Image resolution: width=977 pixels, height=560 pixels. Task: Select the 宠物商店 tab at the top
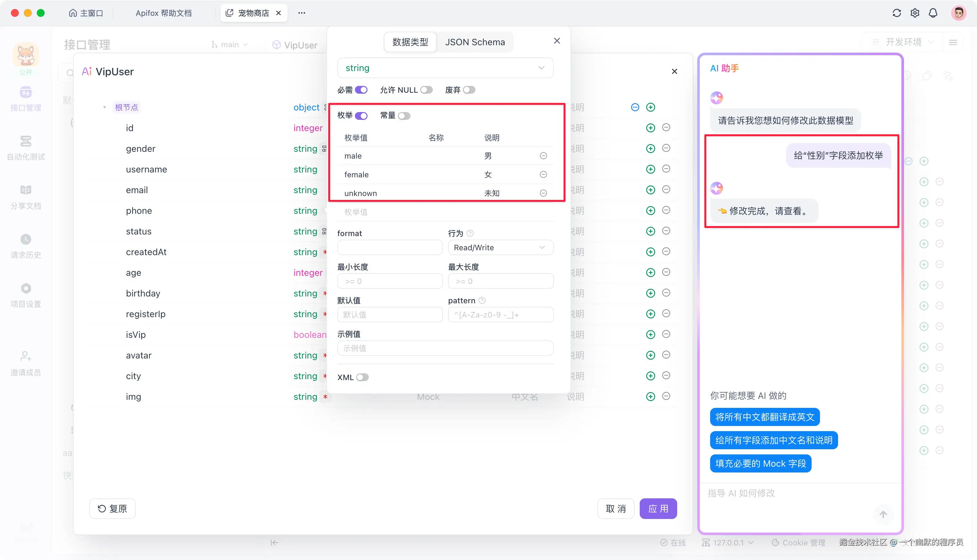(x=254, y=13)
